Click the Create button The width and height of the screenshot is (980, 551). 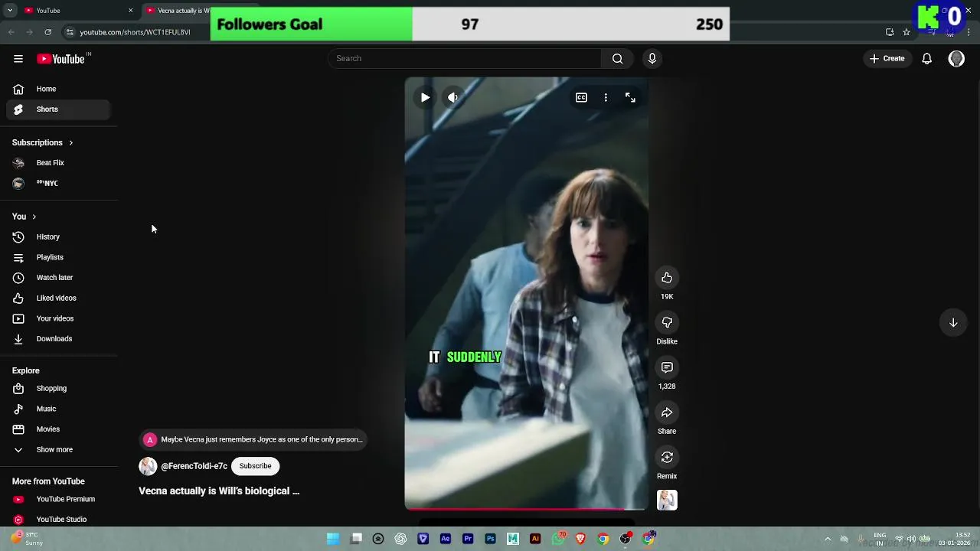pos(887,58)
